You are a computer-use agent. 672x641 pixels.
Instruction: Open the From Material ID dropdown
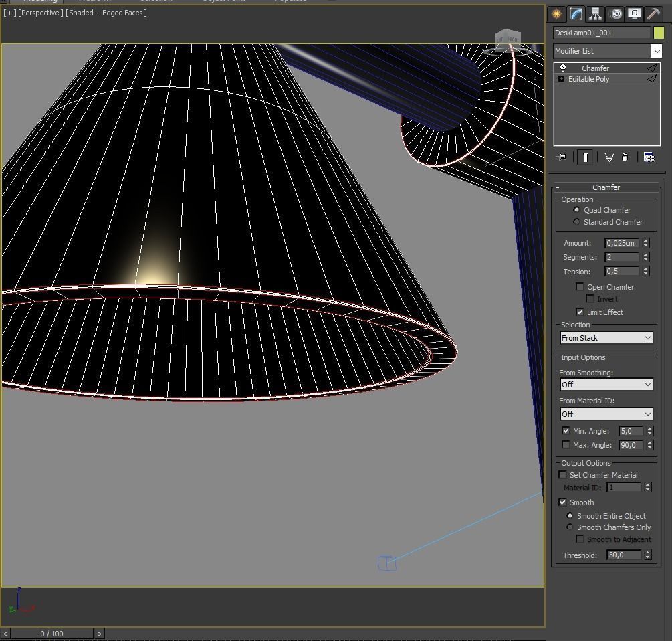coord(606,414)
